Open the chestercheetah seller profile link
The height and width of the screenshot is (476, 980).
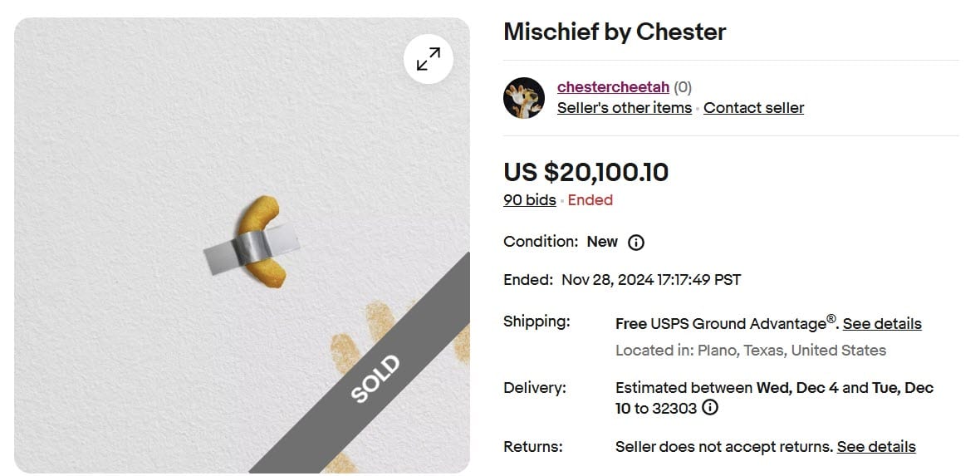613,87
